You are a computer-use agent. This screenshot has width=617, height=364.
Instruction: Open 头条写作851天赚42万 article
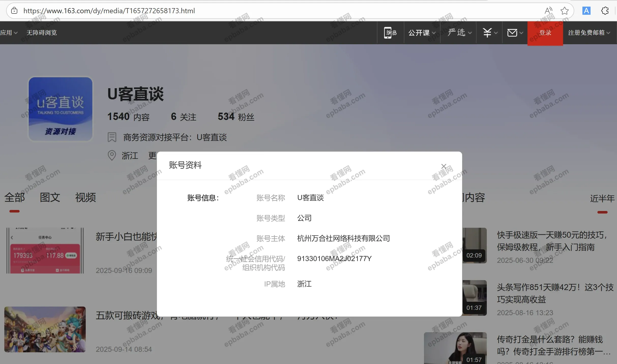(x=555, y=293)
